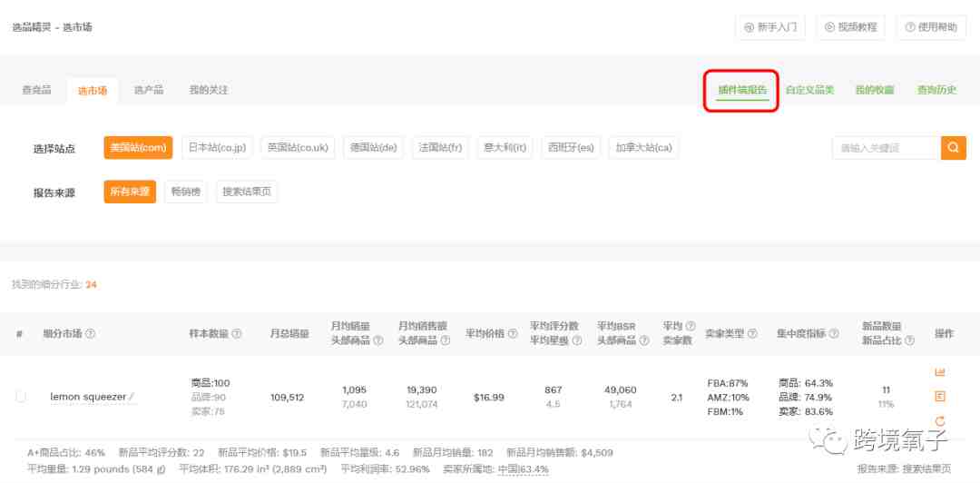Switch to 选产品 tab

tap(149, 90)
